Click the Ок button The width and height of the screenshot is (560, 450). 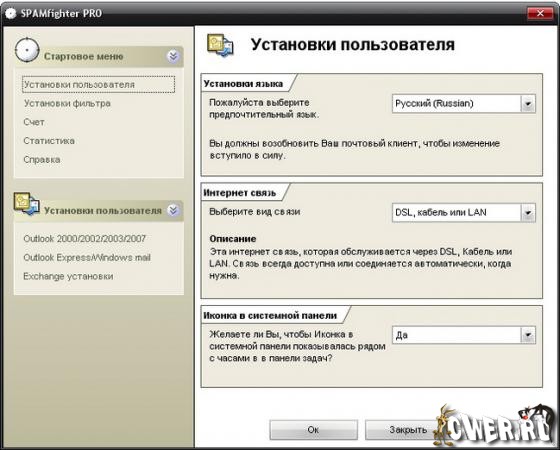point(313,429)
